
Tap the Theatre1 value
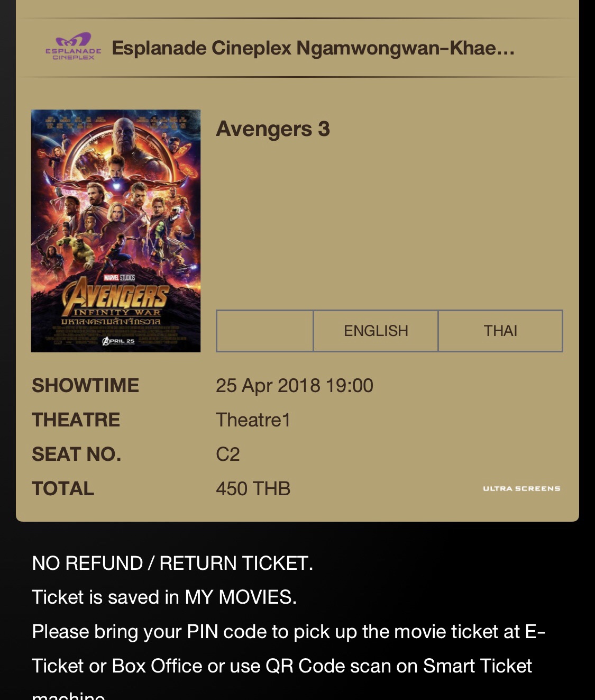click(x=253, y=420)
